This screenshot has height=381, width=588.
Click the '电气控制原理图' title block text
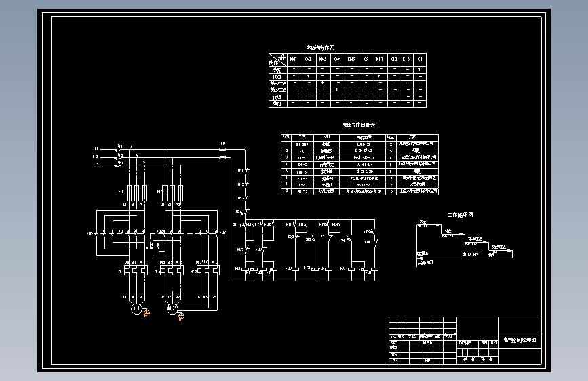520,340
